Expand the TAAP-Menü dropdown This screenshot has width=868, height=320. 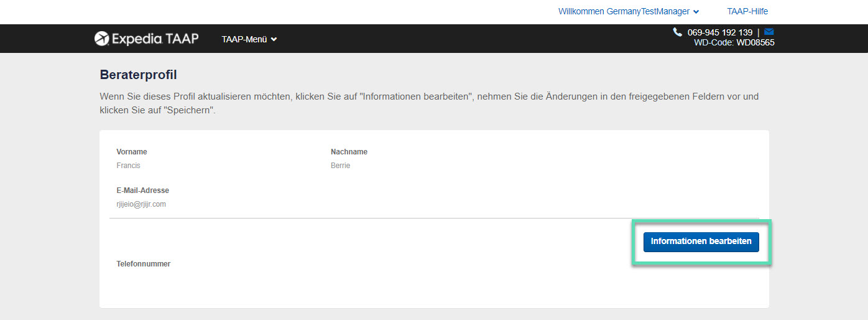[x=249, y=39]
